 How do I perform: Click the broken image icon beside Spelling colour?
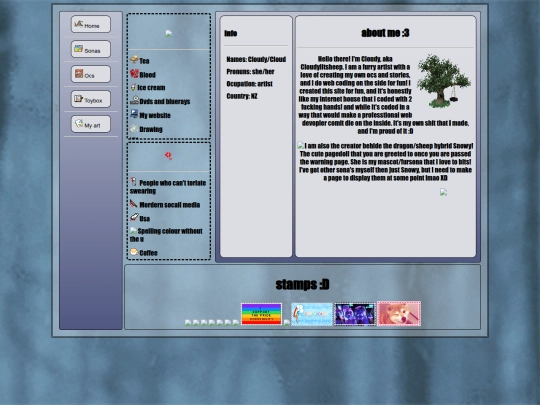pyautogui.click(x=133, y=230)
